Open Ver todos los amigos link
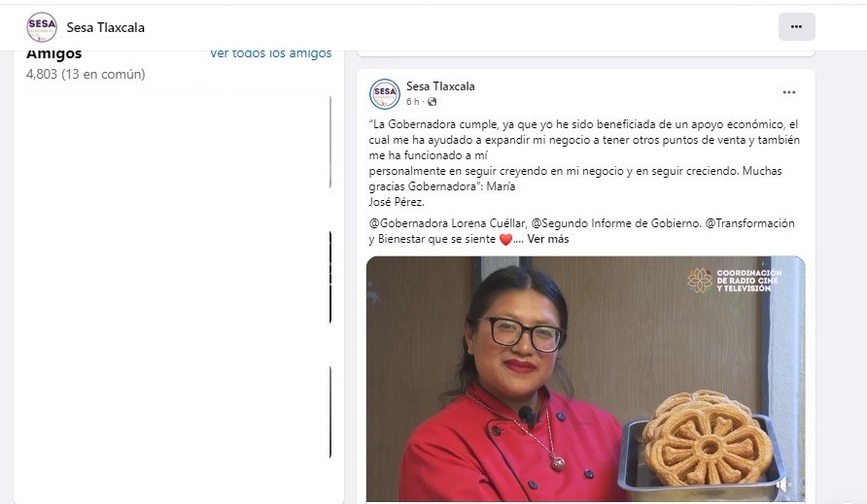 click(271, 53)
